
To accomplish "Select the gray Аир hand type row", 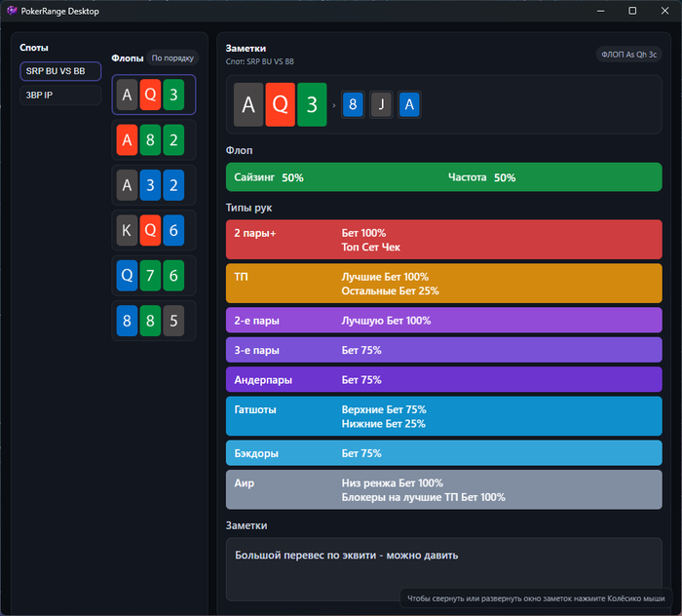I will point(443,489).
